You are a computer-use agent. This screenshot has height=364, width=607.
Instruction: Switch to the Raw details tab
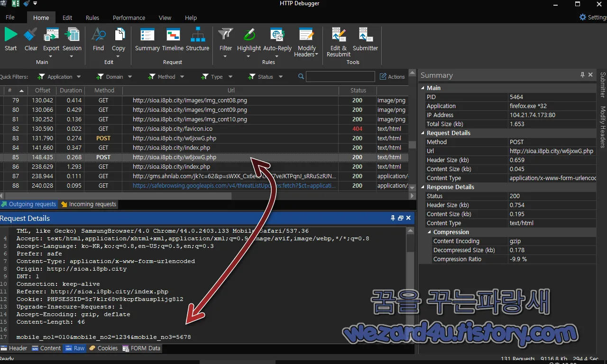coord(75,348)
